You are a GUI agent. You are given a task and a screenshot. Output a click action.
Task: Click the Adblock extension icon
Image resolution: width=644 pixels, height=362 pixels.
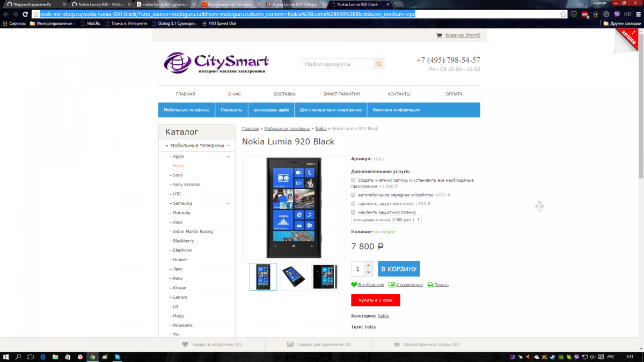585,14
